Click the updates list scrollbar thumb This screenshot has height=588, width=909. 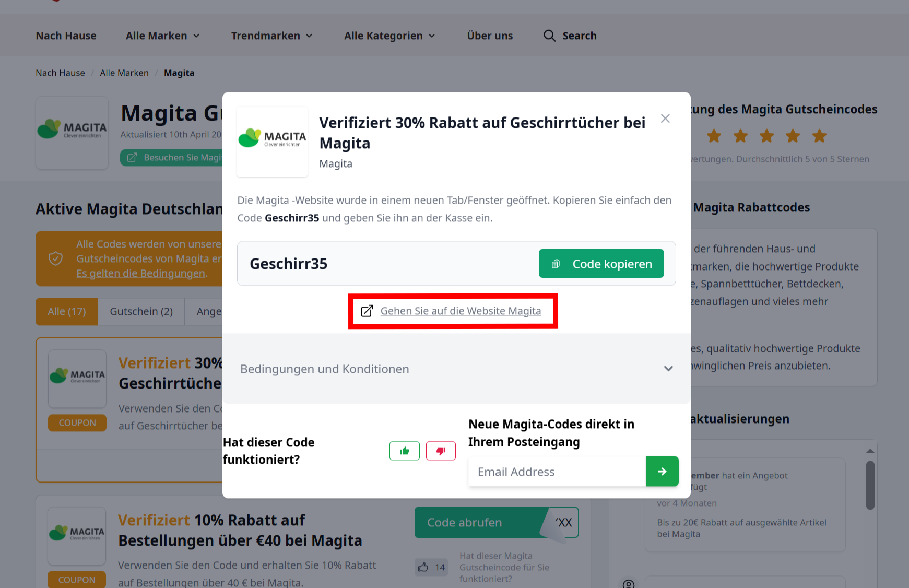(x=870, y=485)
